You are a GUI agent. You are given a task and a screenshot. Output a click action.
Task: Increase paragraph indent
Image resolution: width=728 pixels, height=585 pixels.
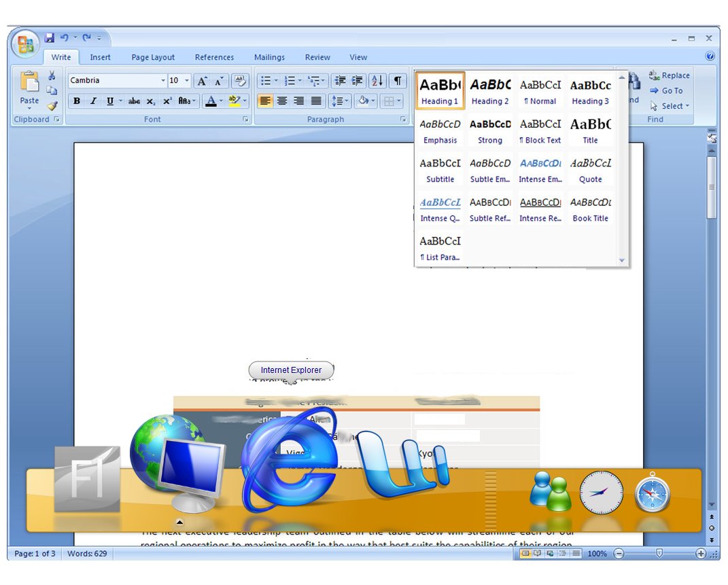(357, 81)
